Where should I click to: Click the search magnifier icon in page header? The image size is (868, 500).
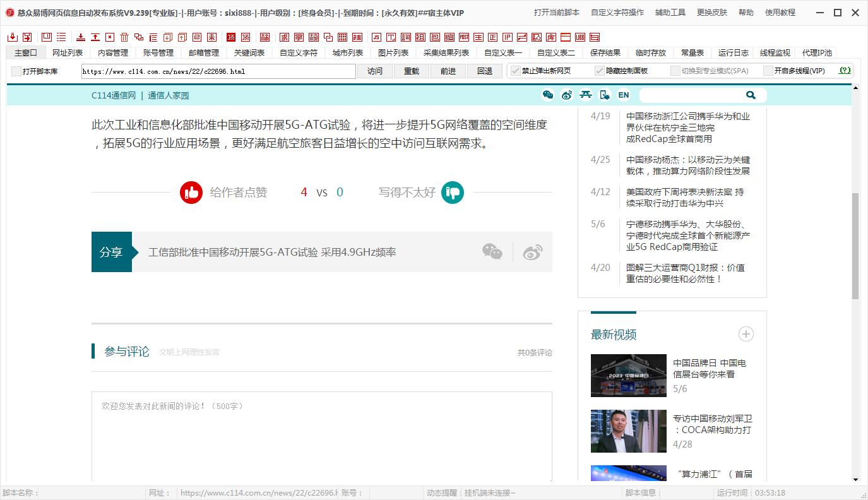[751, 95]
